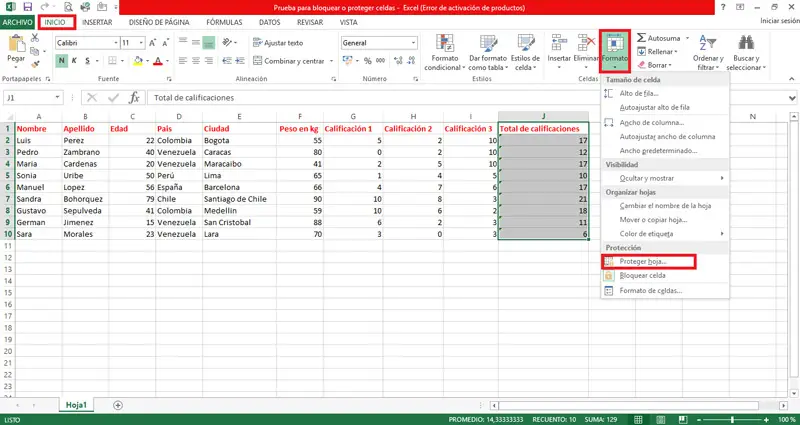Open the borders dropdown arrow
Viewport: 800px width, 425px height.
click(122, 61)
